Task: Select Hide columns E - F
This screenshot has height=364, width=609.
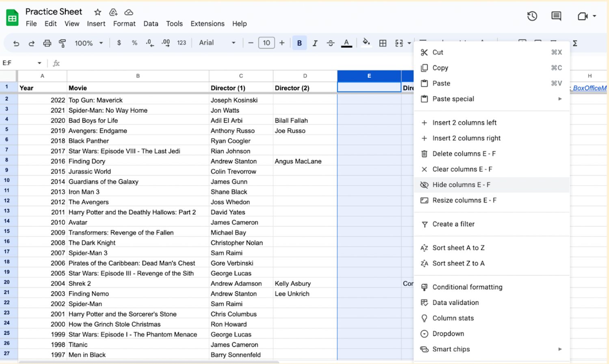Action: (x=492, y=185)
